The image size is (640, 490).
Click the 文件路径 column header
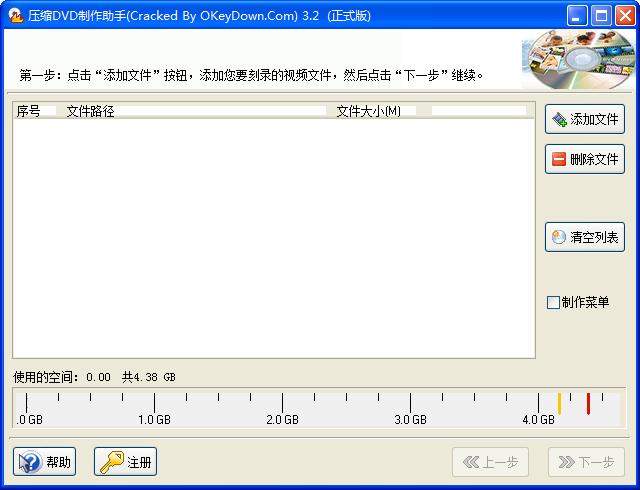195,111
